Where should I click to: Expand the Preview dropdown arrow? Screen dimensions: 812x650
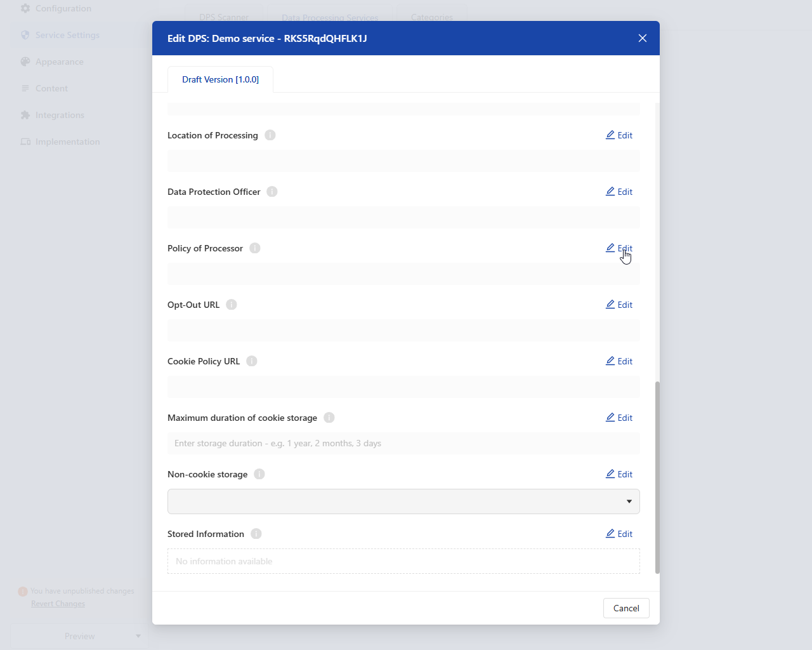tap(138, 636)
